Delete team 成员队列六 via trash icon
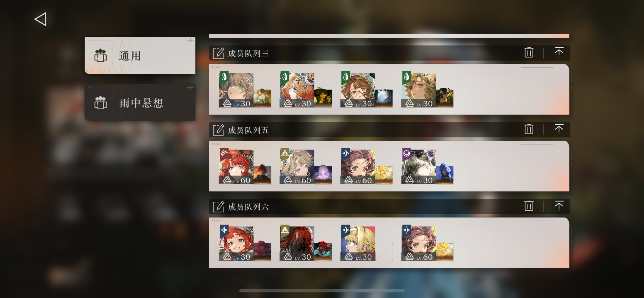The image size is (644, 298). point(529,206)
